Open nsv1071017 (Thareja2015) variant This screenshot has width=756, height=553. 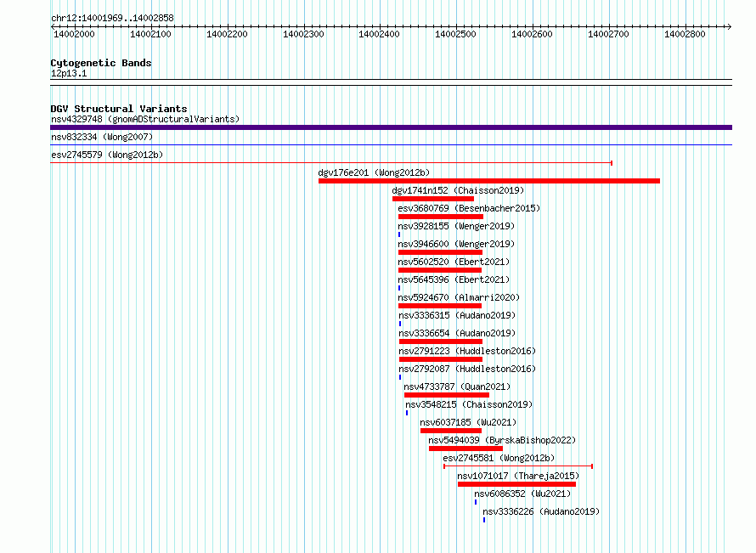(x=518, y=476)
